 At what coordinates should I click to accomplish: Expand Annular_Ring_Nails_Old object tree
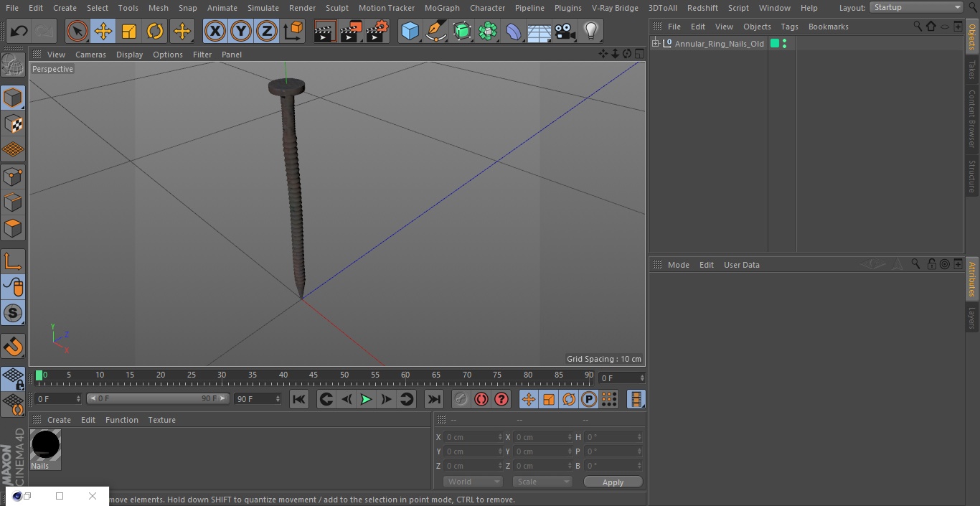point(656,44)
